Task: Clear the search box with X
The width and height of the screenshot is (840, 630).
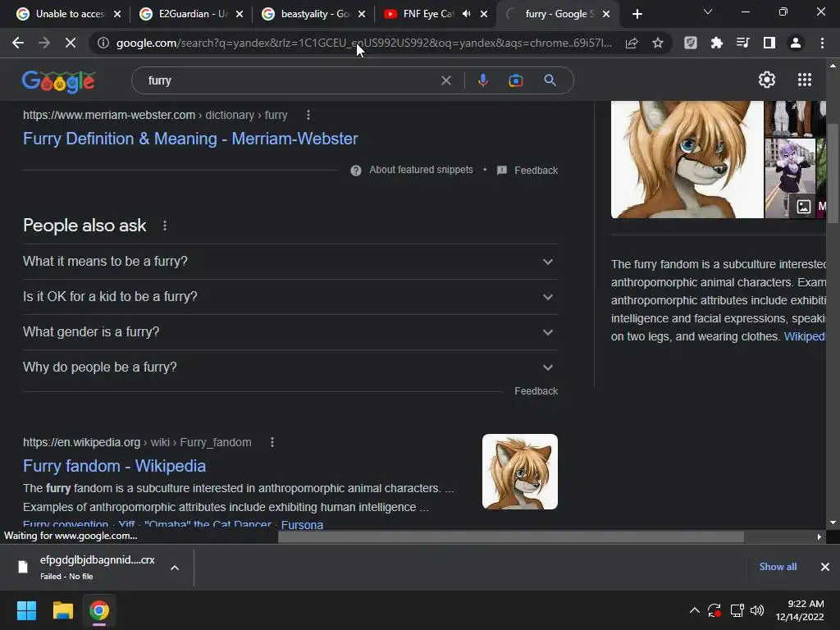Action: coord(445,80)
